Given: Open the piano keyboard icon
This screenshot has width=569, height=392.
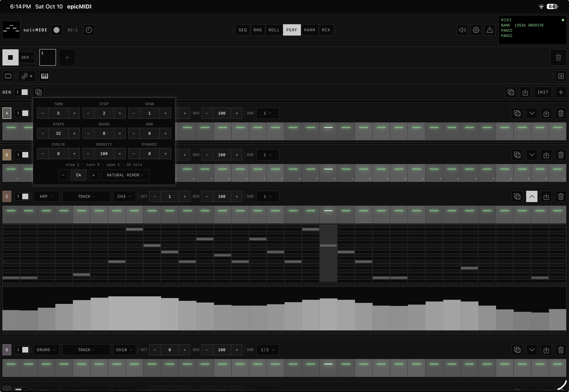Looking at the screenshot, I should tap(44, 76).
